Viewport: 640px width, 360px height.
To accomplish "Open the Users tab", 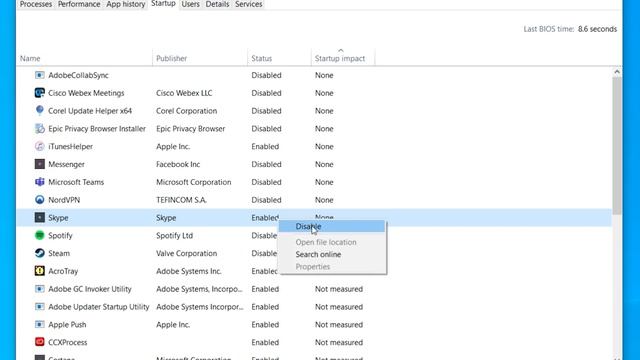I will click(191, 4).
